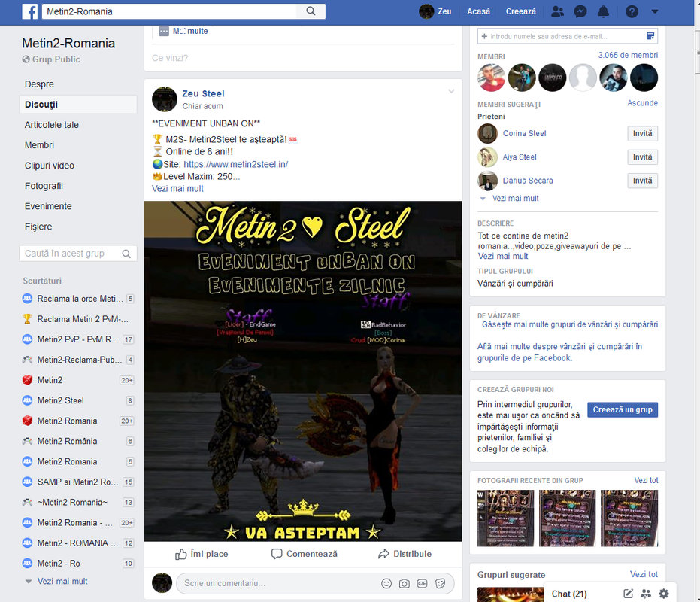Open Evenimente section
Screen dimensions: 700x602
pos(48,206)
